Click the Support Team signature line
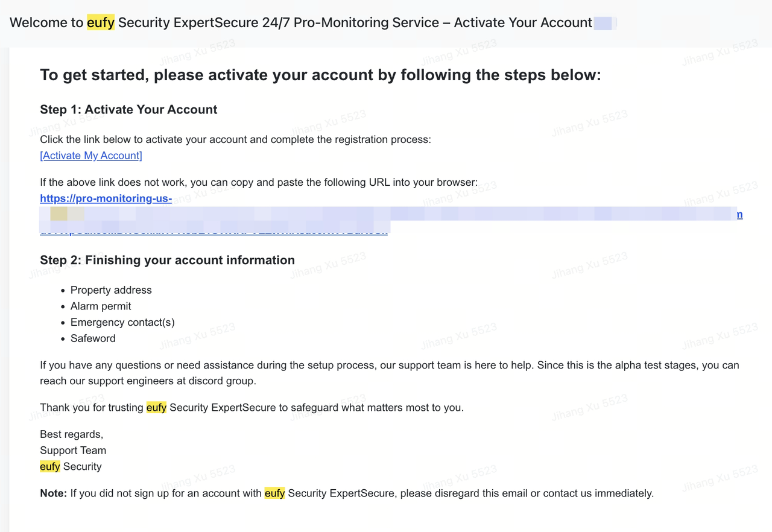 click(x=73, y=451)
